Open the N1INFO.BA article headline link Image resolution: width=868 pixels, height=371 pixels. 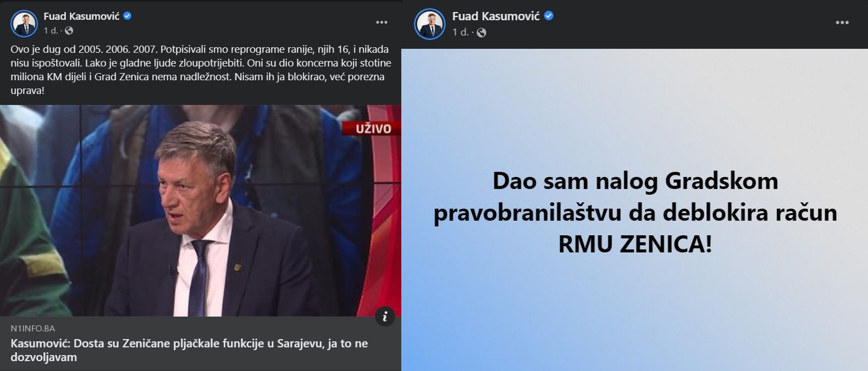(189, 350)
